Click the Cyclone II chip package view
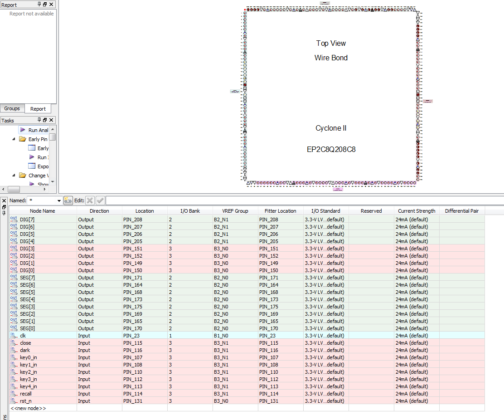This screenshot has height=420, width=504. tap(331, 96)
